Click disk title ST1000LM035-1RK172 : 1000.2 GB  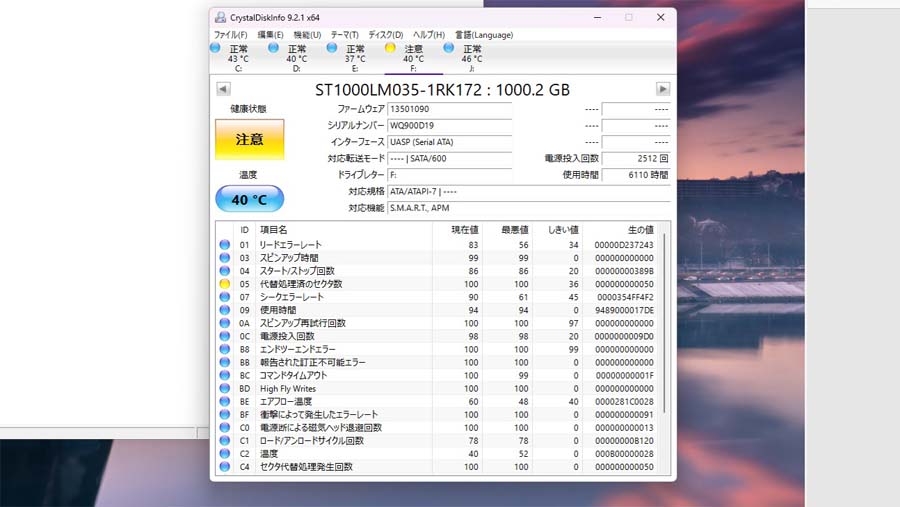[x=443, y=90]
